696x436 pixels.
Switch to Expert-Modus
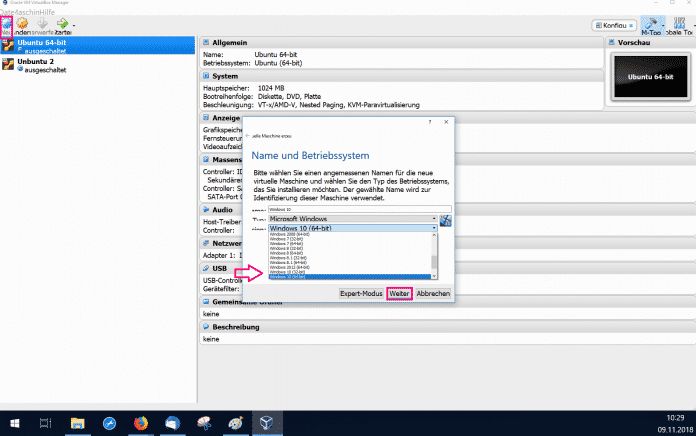click(361, 293)
